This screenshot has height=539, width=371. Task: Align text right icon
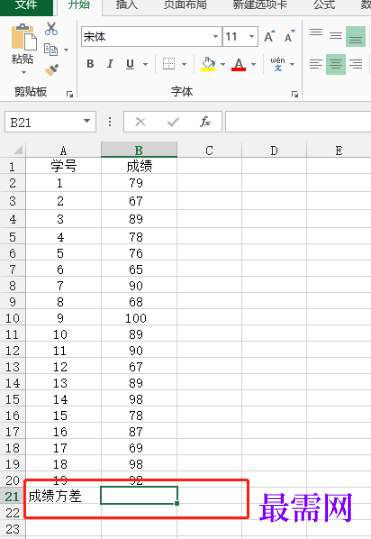[x=356, y=64]
